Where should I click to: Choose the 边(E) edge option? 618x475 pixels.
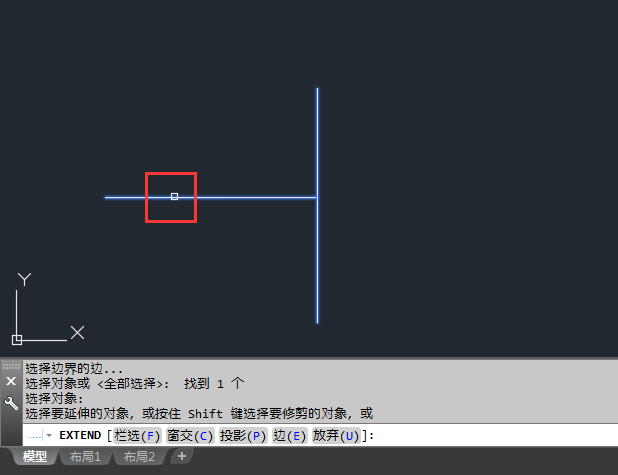(x=290, y=436)
